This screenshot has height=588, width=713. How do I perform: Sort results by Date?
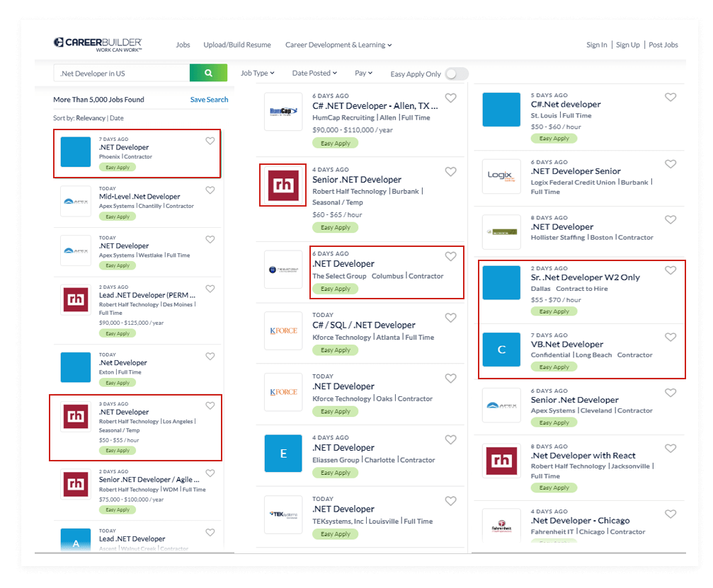[x=116, y=118]
